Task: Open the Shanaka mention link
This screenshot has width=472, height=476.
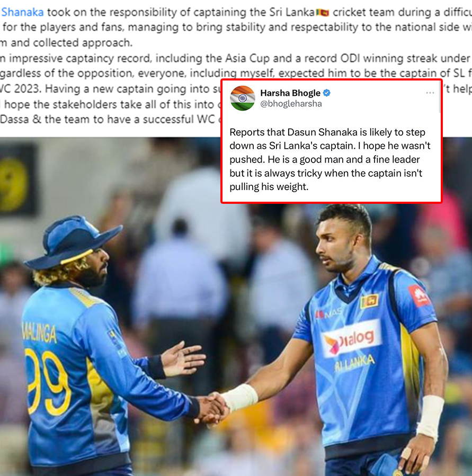Action: coord(22,12)
